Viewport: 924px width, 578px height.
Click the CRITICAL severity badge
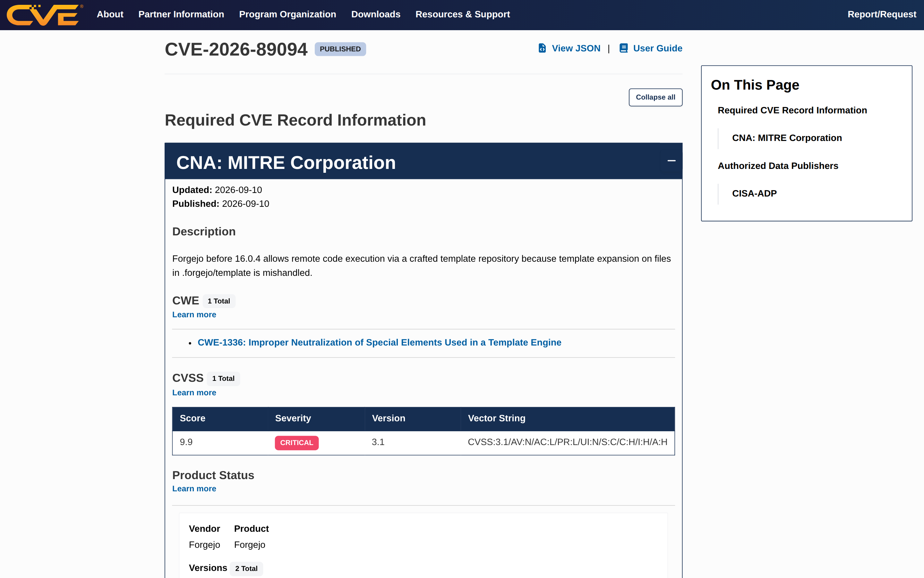coord(296,443)
